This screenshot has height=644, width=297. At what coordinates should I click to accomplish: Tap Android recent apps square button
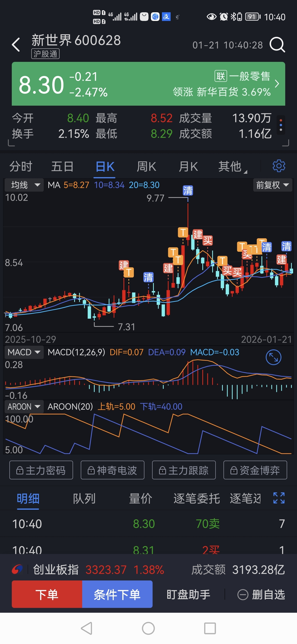210,628
